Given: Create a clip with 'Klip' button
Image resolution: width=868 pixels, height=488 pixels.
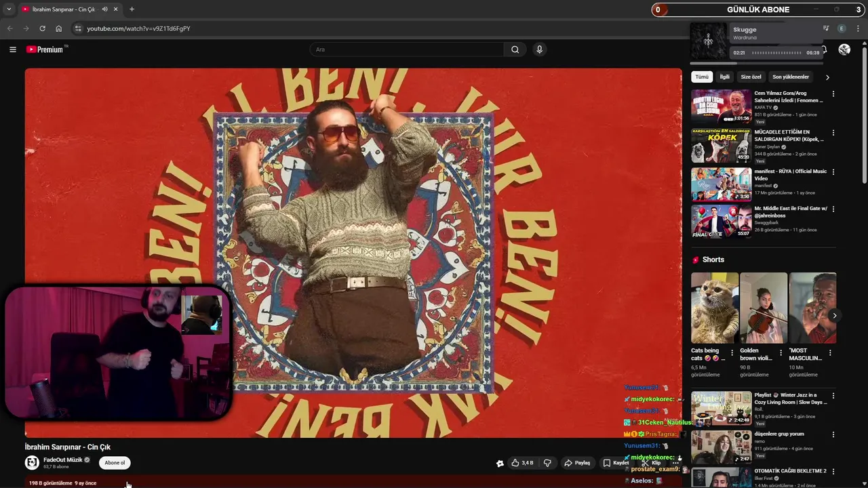Looking at the screenshot, I should click(x=652, y=463).
